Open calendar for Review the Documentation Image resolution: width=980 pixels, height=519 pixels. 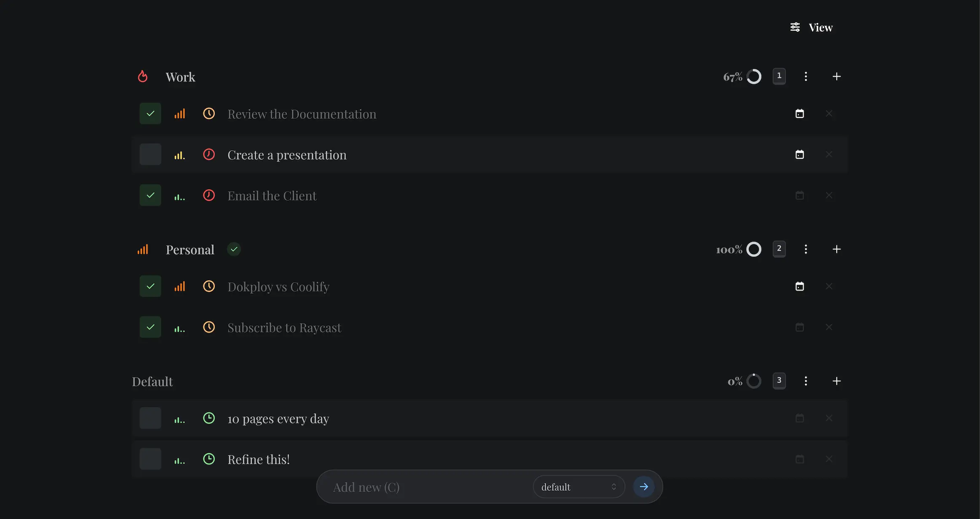click(799, 114)
